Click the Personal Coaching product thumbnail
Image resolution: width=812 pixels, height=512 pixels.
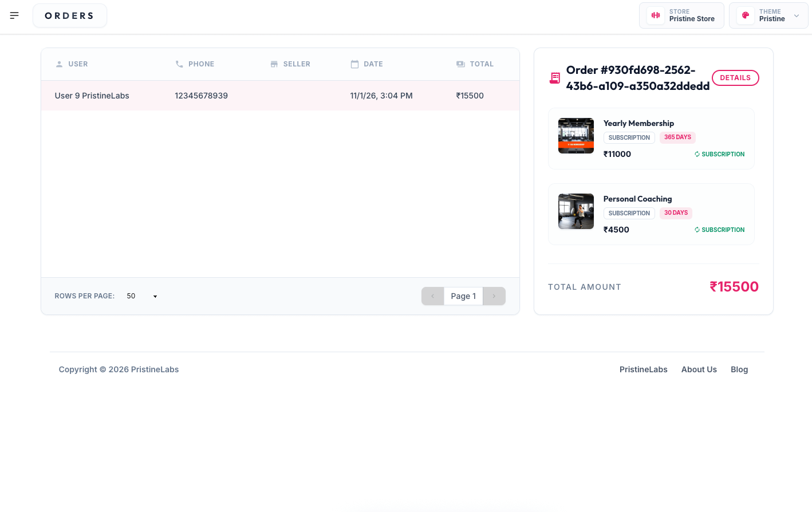[576, 211]
